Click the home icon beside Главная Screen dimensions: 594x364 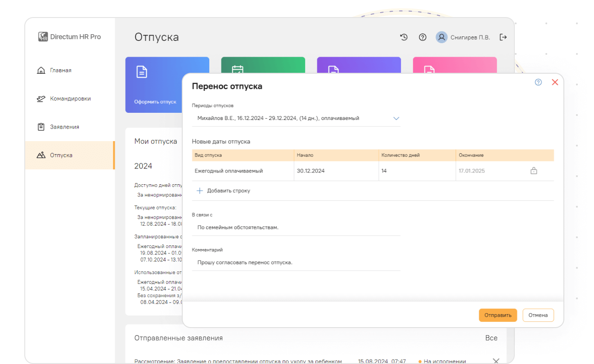(41, 71)
